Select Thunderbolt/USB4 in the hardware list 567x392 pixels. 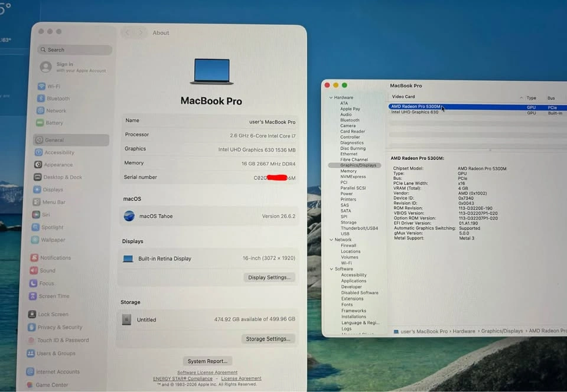point(359,228)
